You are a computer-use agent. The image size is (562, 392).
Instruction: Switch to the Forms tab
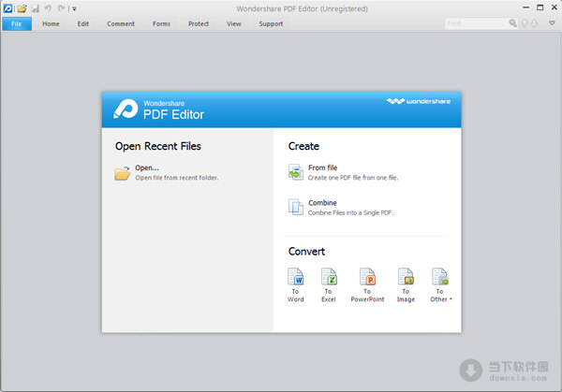[161, 24]
